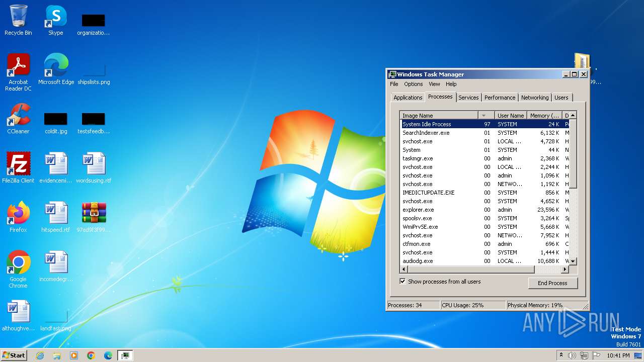Screen dimensions: 644x362
Task: Open Acrobat Reader DC shortcut
Action: (18, 72)
